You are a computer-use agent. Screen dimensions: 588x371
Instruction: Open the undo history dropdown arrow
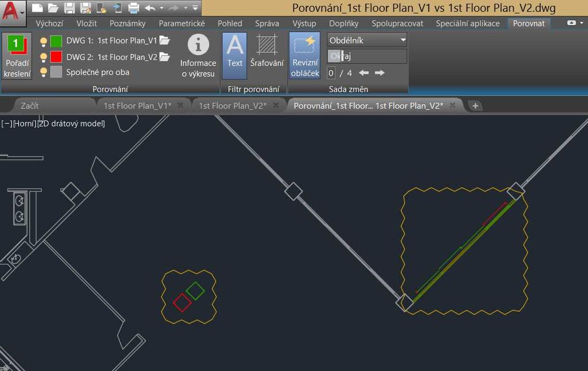coord(161,8)
